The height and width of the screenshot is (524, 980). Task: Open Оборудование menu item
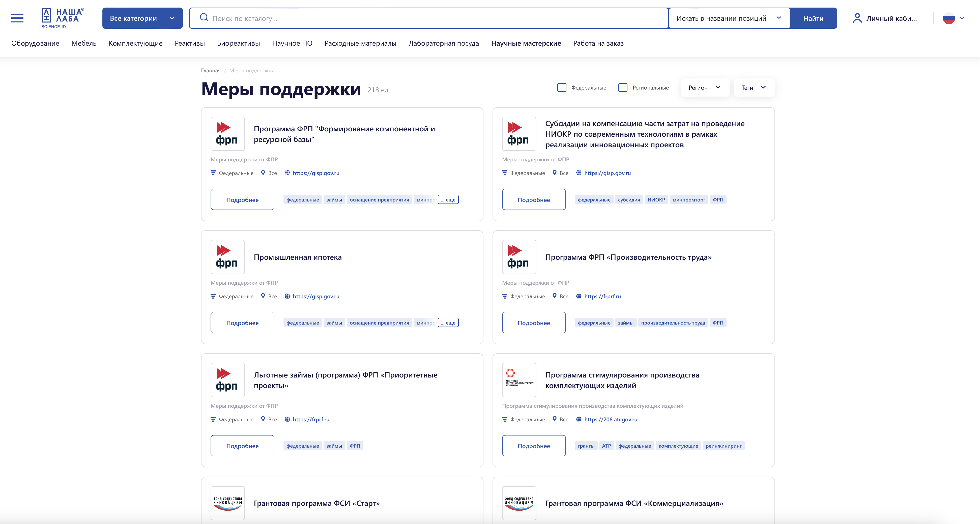(35, 43)
